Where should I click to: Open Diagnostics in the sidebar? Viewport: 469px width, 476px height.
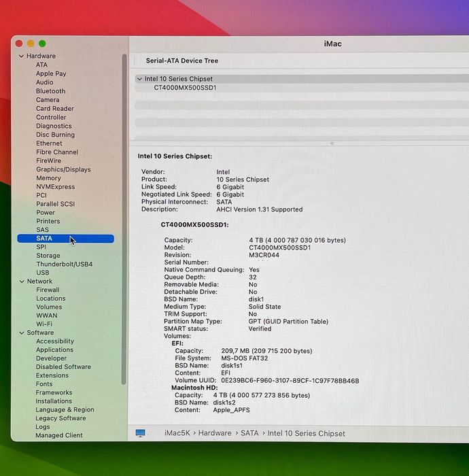pos(54,126)
